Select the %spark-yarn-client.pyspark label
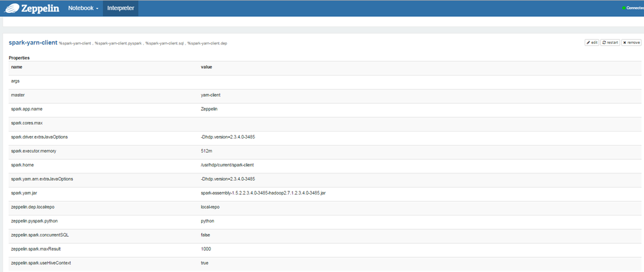Viewport: 644px width, 272px height. [x=118, y=43]
